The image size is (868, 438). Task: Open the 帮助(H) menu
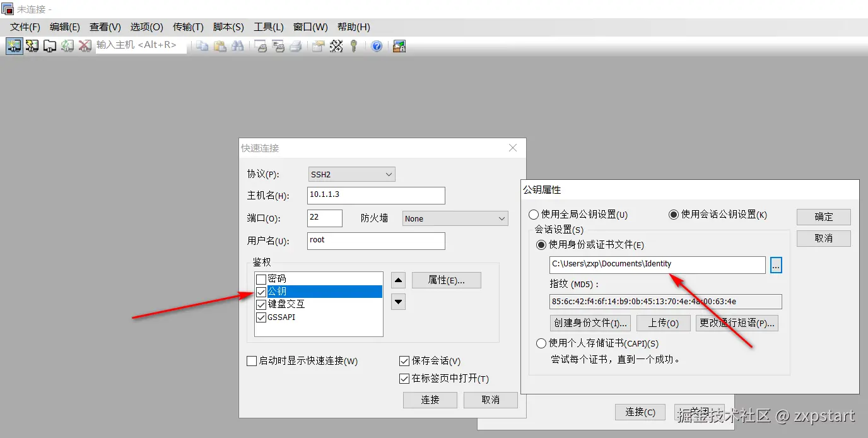point(354,27)
